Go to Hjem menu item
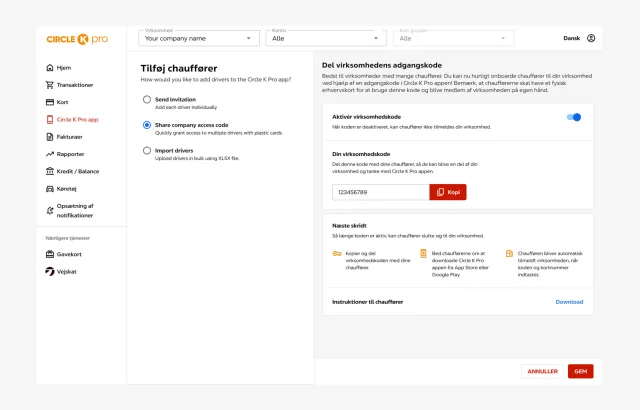 click(64, 68)
